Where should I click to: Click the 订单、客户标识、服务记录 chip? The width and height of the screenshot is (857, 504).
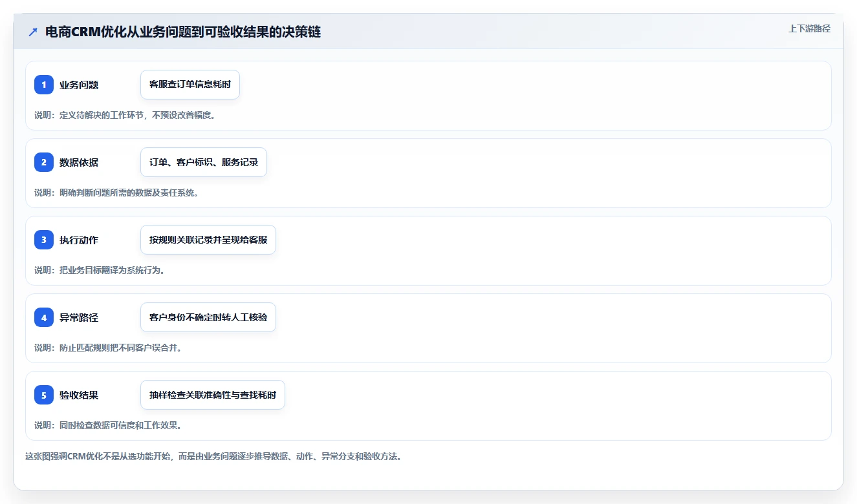(204, 162)
